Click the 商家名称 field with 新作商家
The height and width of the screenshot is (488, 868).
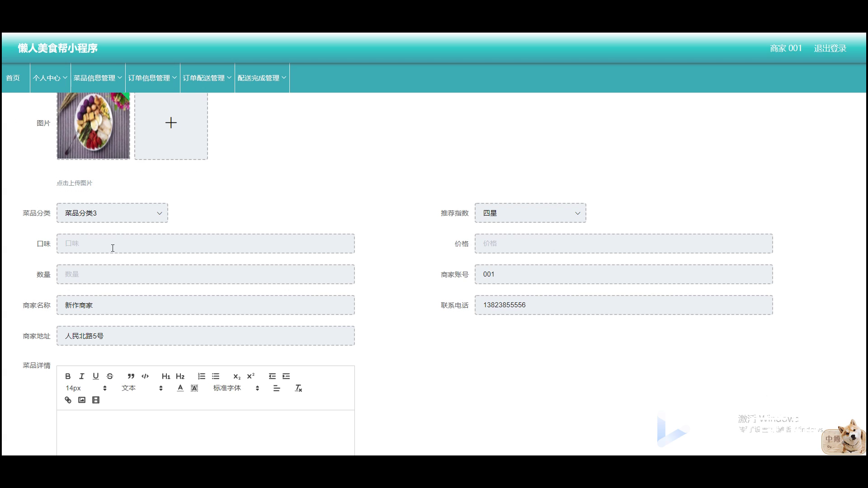tap(206, 305)
